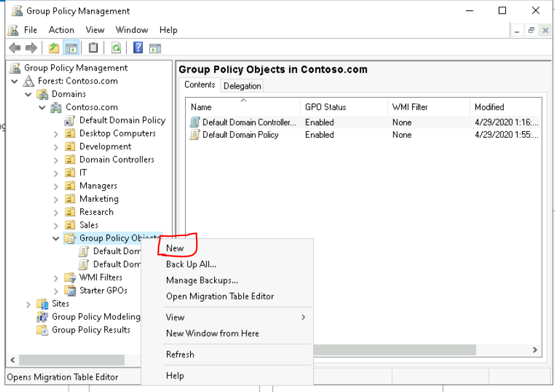
Task: Open the Help menu in menu bar
Action: [x=168, y=30]
